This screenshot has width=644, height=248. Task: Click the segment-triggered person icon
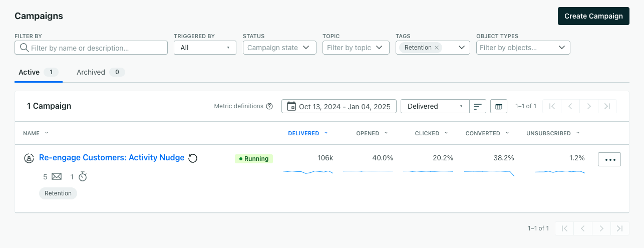29,158
